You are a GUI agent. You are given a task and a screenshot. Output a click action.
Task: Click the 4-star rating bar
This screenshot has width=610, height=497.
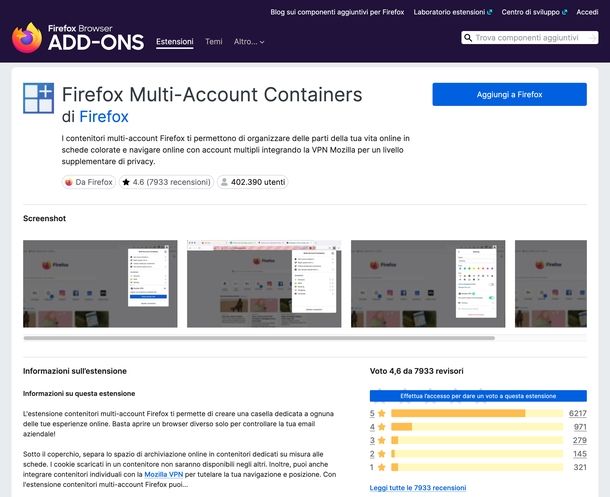(477, 427)
